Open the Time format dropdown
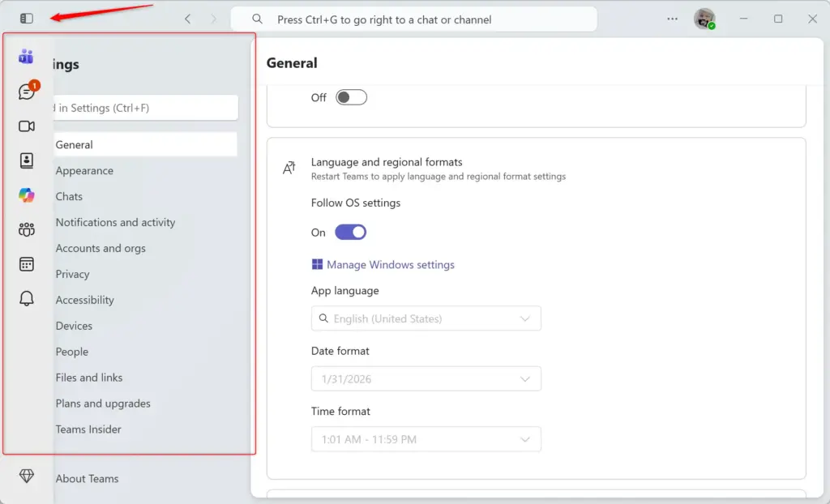The height and width of the screenshot is (504, 830). pos(426,439)
